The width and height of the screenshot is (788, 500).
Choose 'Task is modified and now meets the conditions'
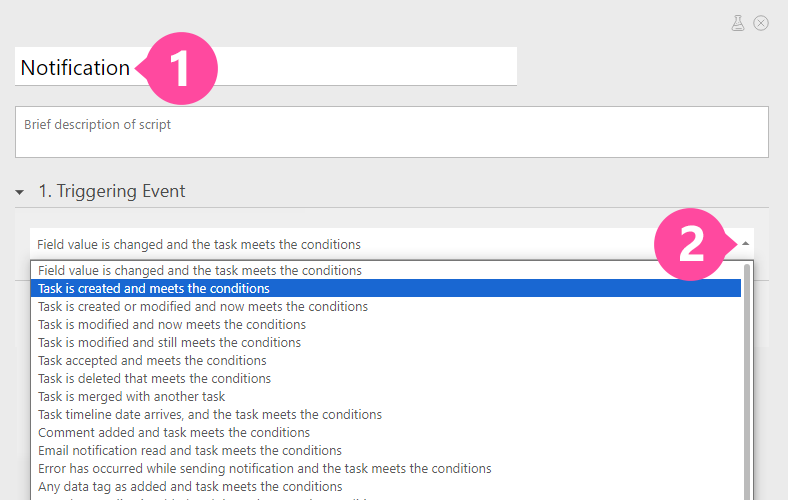(x=172, y=324)
